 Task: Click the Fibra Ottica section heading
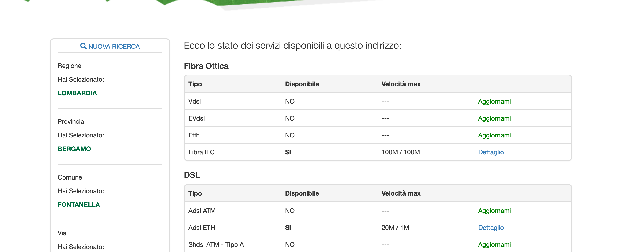point(206,66)
